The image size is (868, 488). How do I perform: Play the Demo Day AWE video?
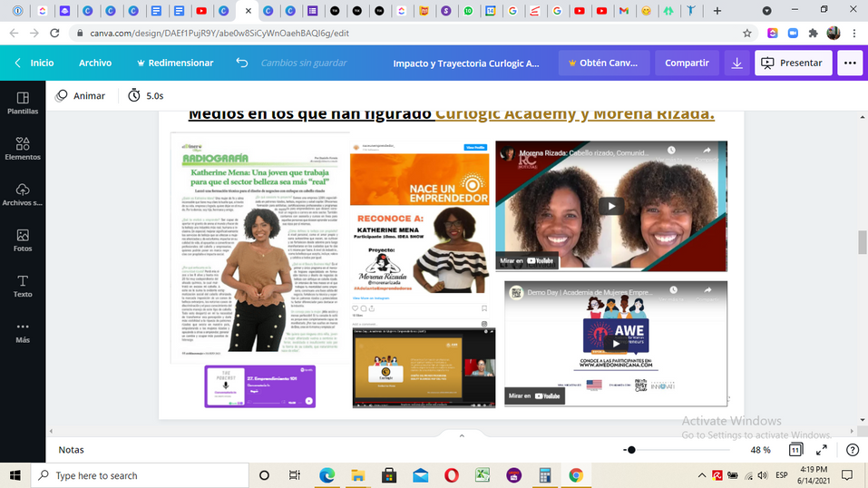(616, 344)
